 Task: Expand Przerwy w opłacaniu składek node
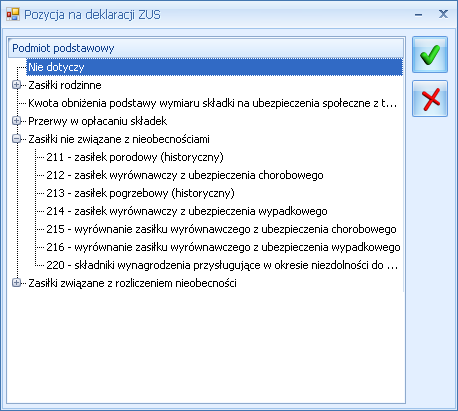click(x=16, y=121)
